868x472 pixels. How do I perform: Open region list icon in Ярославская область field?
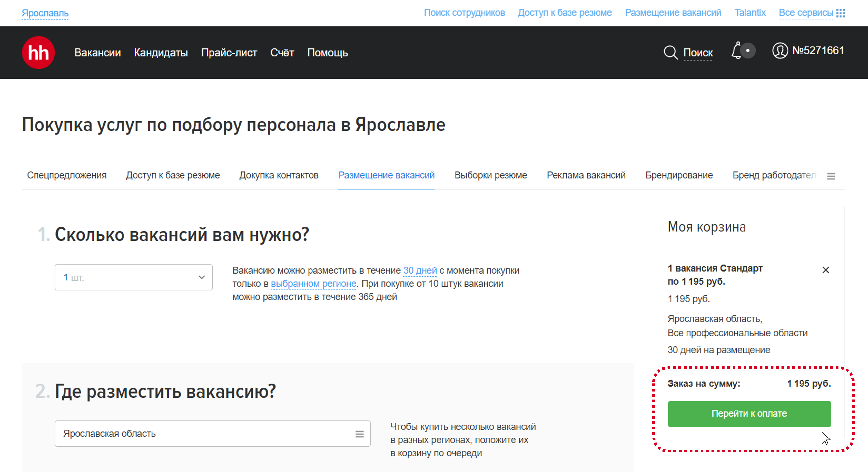360,434
